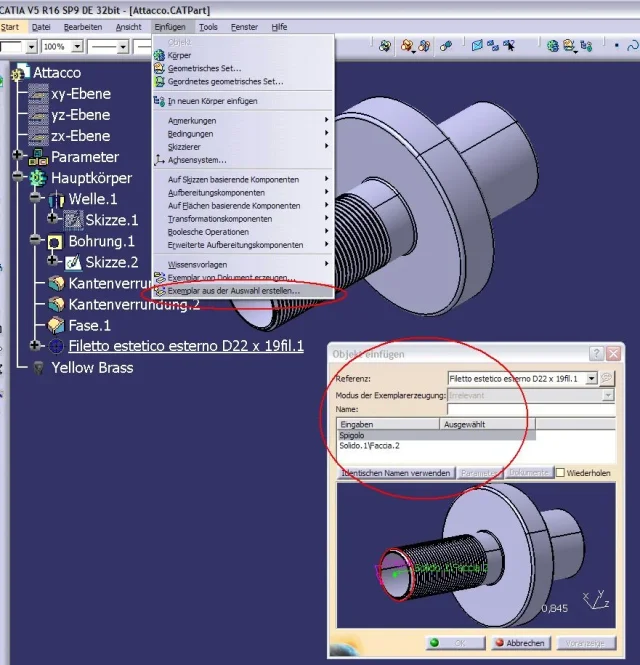The height and width of the screenshot is (665, 640).
Task: Click the blue envelope toolbar icon
Action: point(477,45)
